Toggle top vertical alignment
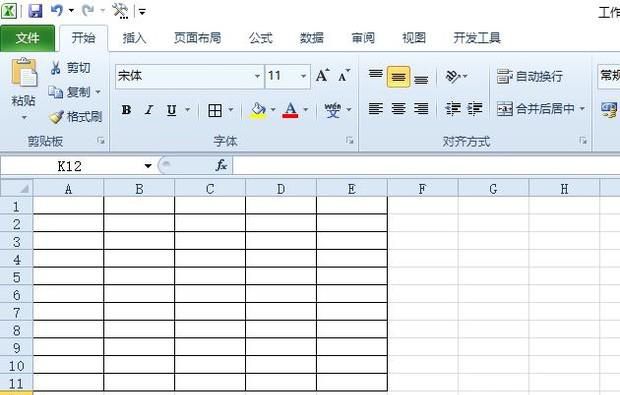 [376, 76]
